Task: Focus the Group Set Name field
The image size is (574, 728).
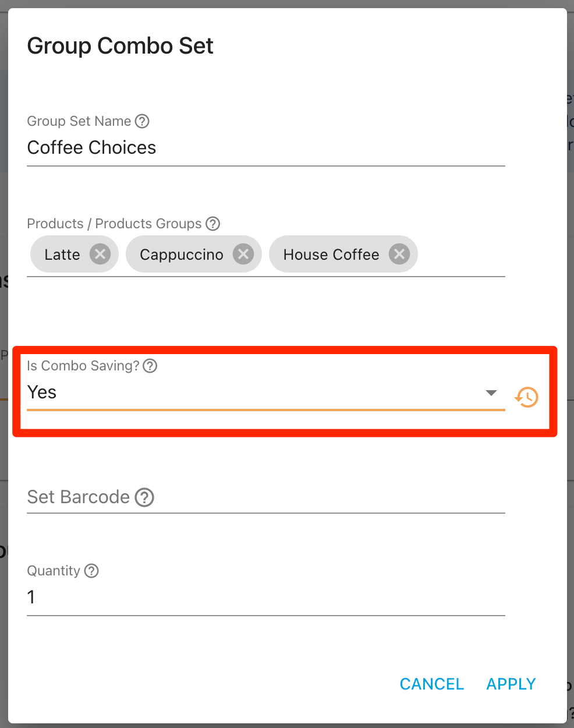Action: pos(265,148)
